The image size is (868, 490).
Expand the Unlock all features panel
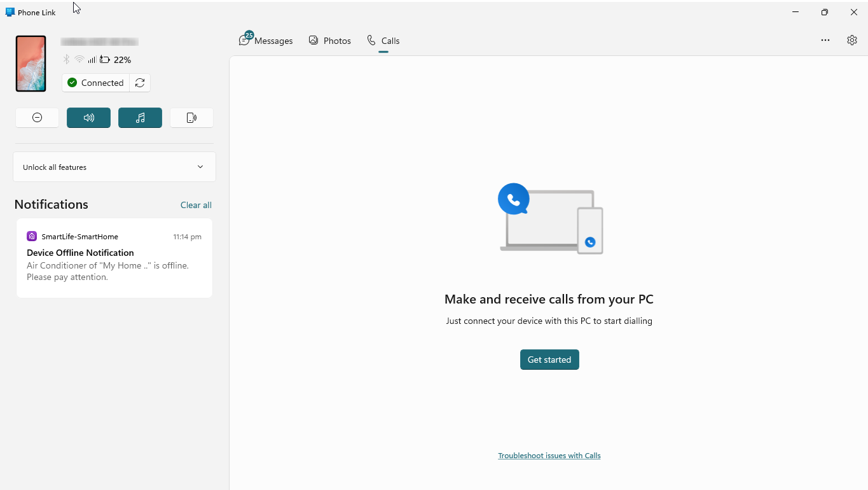114,167
